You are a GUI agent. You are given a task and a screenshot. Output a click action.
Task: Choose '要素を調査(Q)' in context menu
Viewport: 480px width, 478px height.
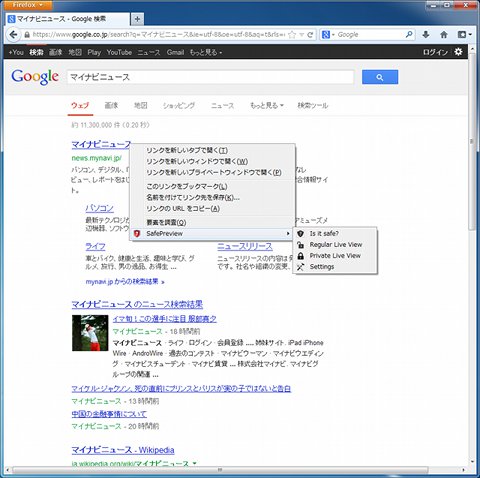(212, 222)
